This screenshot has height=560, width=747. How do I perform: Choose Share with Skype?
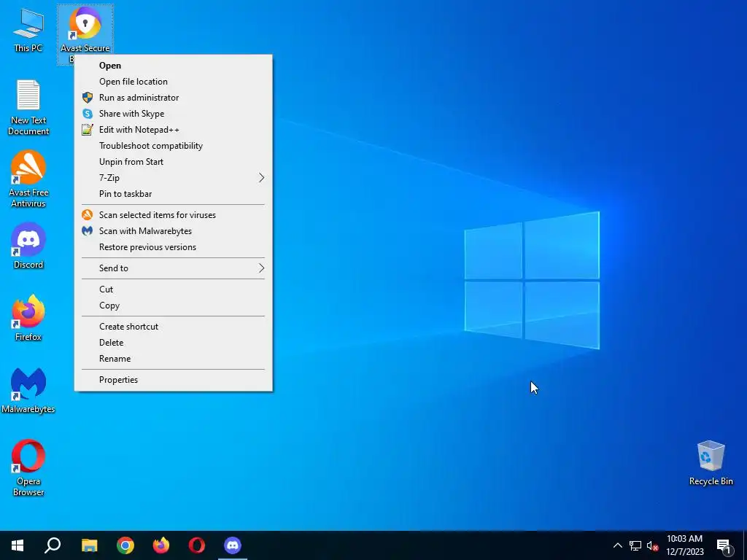[174, 114]
